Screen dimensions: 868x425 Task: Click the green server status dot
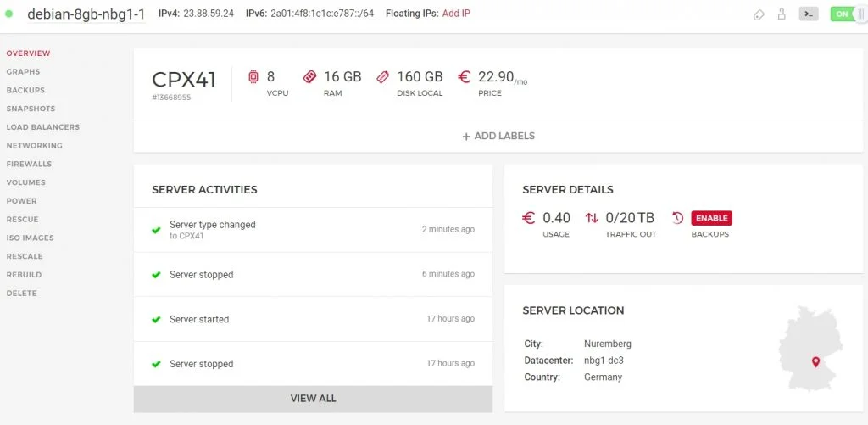pyautogui.click(x=9, y=14)
